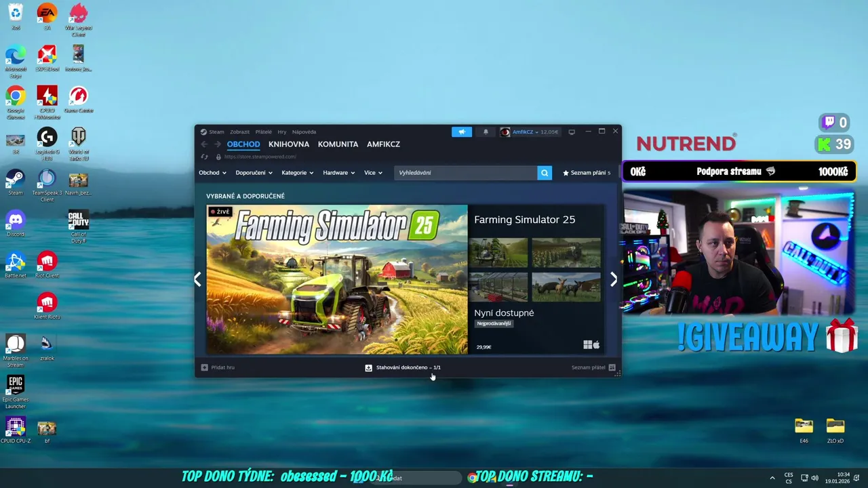This screenshot has height=488, width=868.
Task: Click the Steam forward navigation arrow
Action: click(218, 144)
